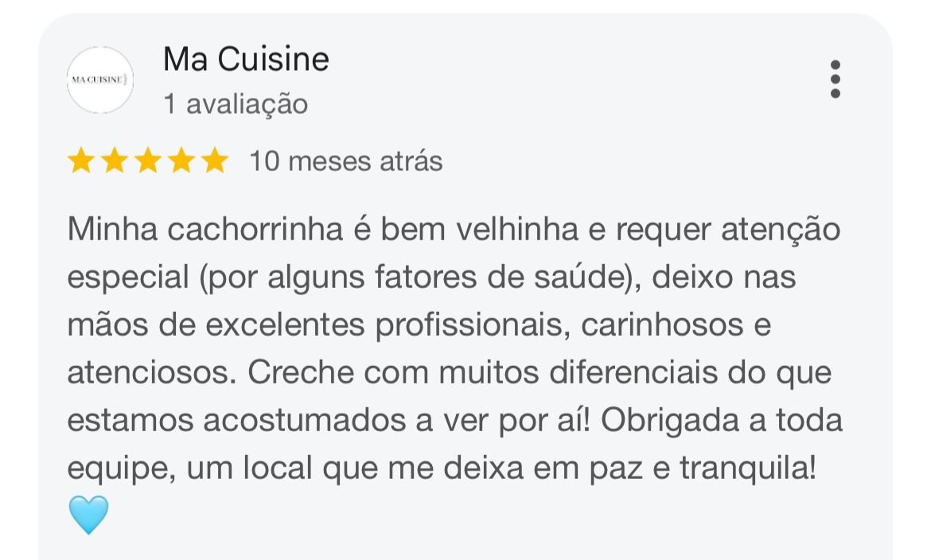Click the second gold rating star
The image size is (931, 560).
tap(115, 161)
